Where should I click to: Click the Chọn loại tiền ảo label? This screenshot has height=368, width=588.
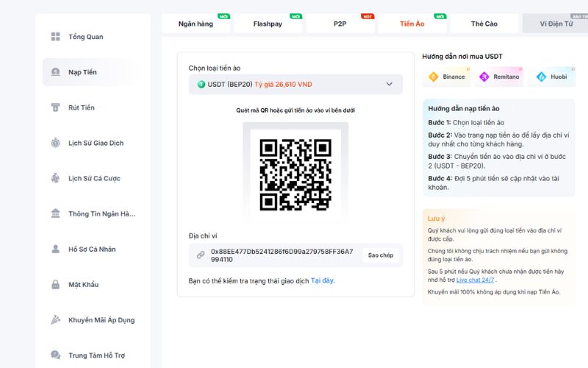pyautogui.click(x=215, y=68)
